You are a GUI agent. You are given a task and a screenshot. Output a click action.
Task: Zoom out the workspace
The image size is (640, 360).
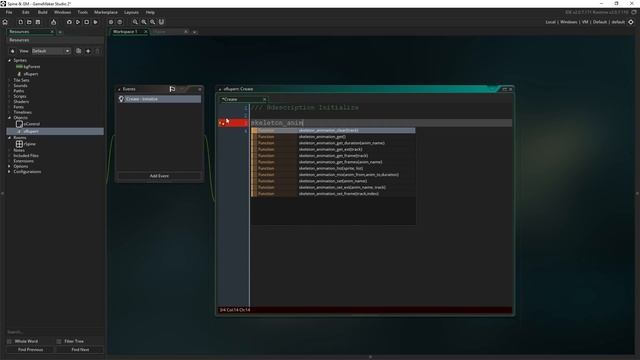135,22
